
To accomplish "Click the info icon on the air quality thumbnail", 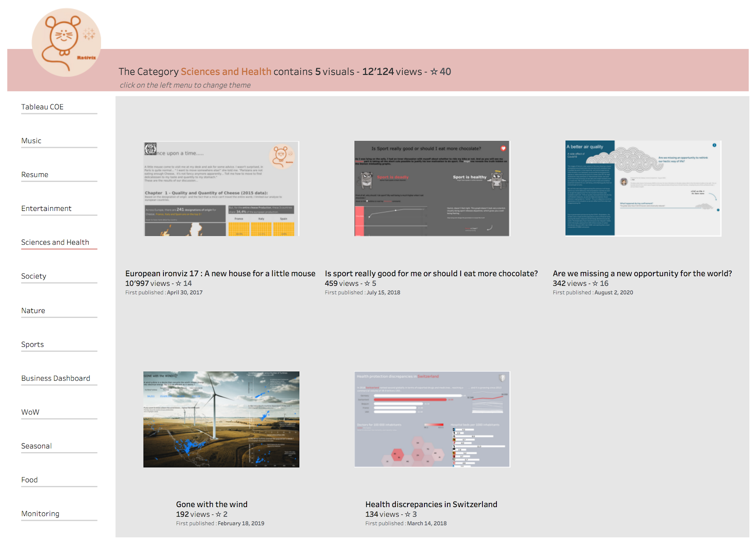I will (x=714, y=145).
